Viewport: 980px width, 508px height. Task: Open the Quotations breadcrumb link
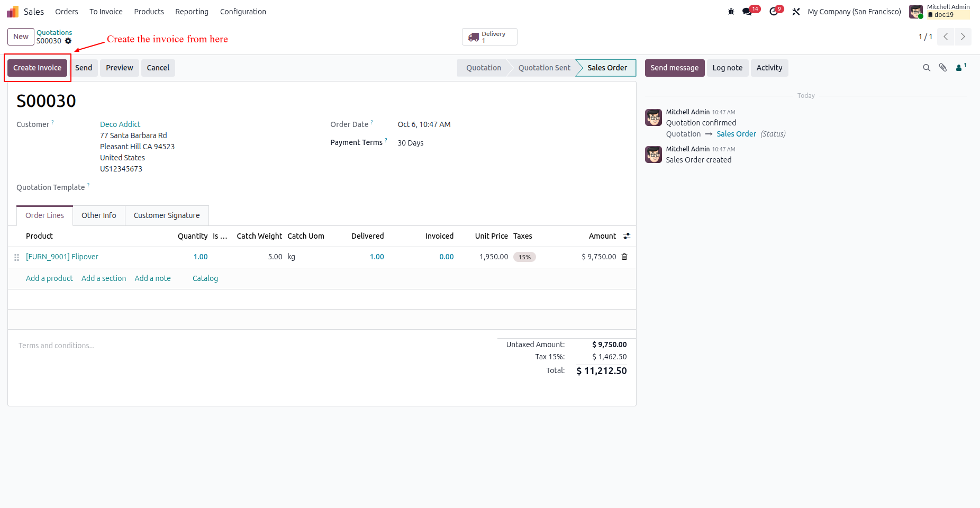coord(54,33)
